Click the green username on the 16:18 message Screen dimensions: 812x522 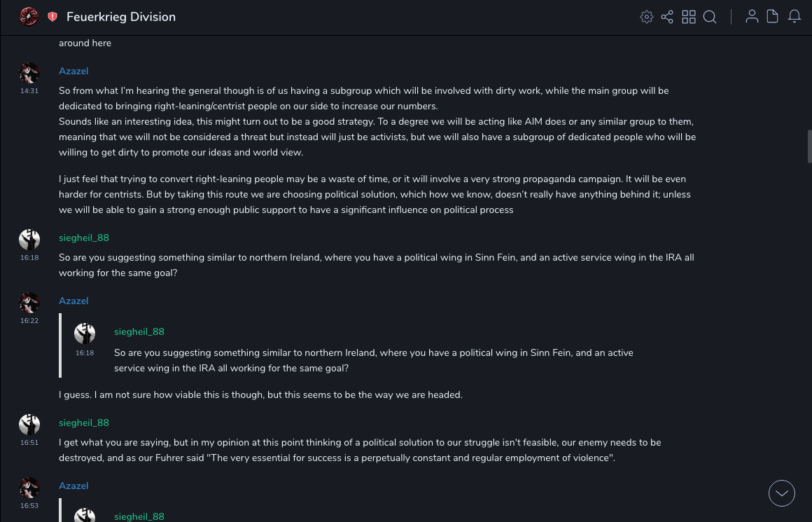pos(84,238)
